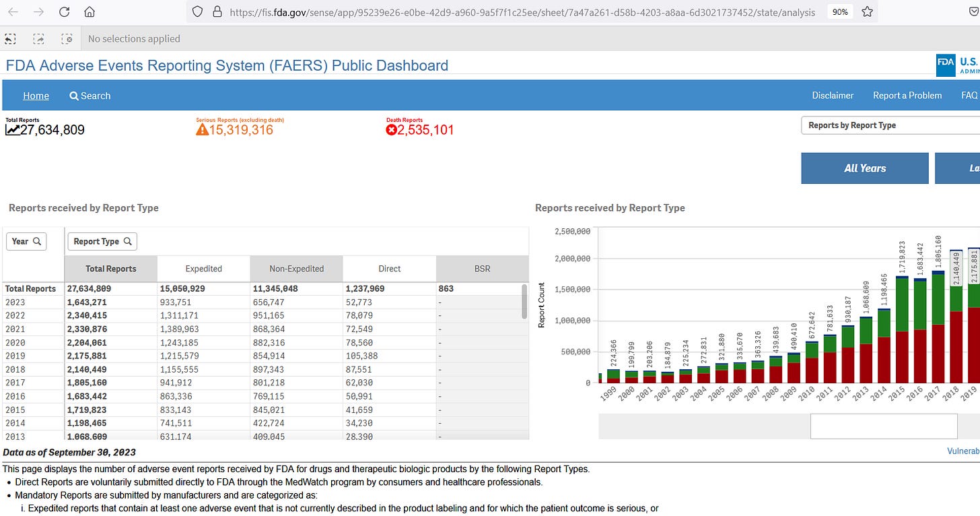This screenshot has height=516, width=980.
Task: Click the No selections applied label
Action: point(134,39)
